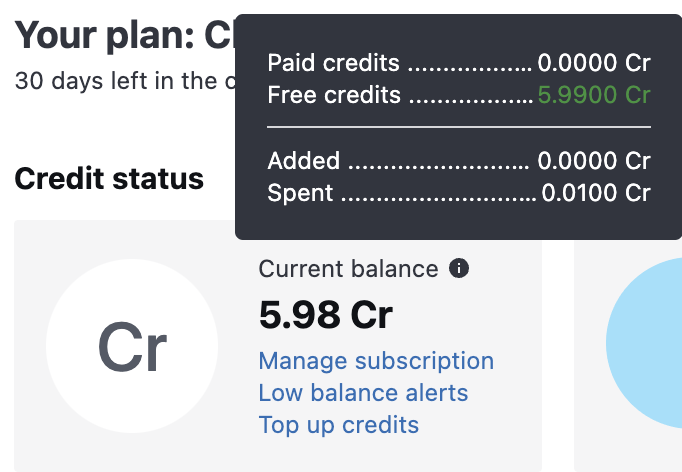This screenshot has height=472, width=682.
Task: Click the round Cr credits icon
Action: pos(132,346)
